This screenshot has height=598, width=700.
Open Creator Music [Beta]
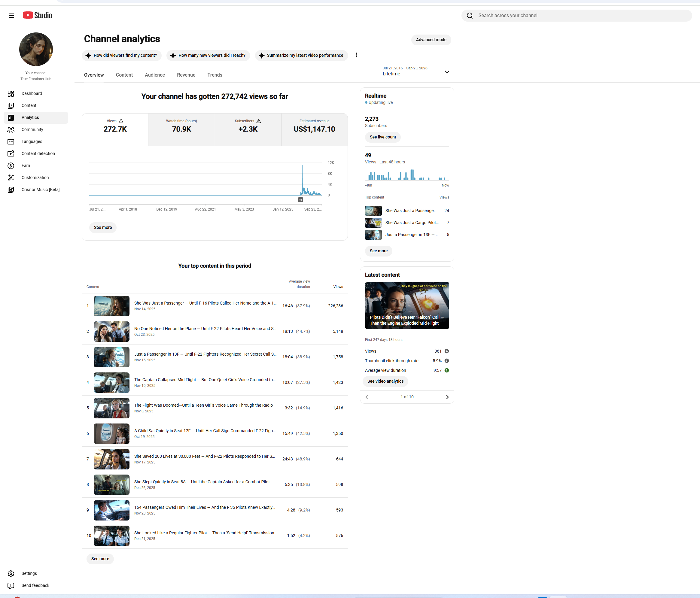(36, 190)
